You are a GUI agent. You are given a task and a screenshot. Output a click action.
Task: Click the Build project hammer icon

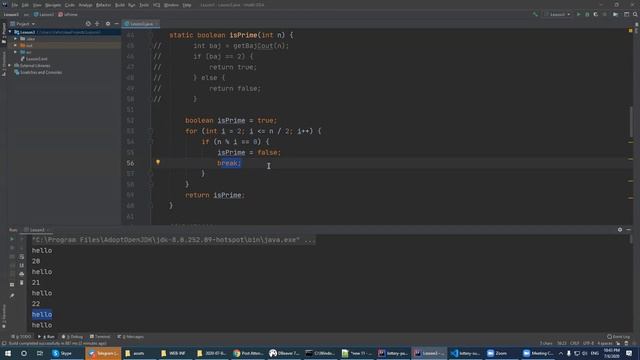pyautogui.click(x=535, y=14)
